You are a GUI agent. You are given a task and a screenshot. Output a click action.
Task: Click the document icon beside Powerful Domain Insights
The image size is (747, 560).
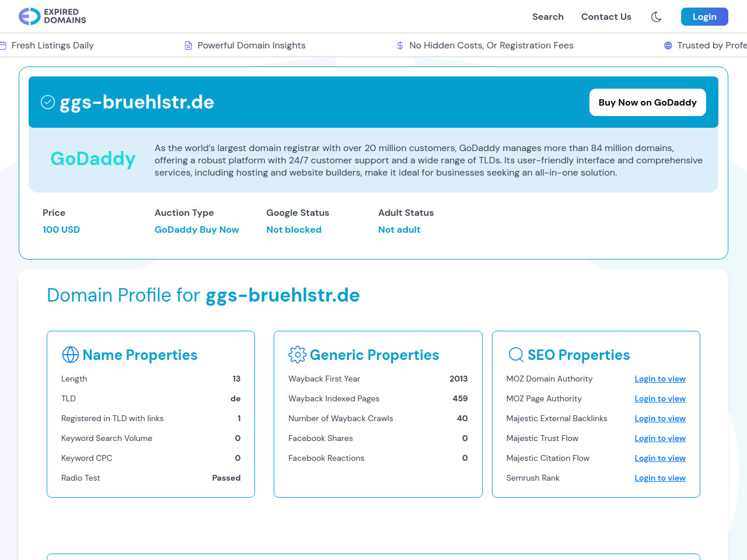coord(189,45)
